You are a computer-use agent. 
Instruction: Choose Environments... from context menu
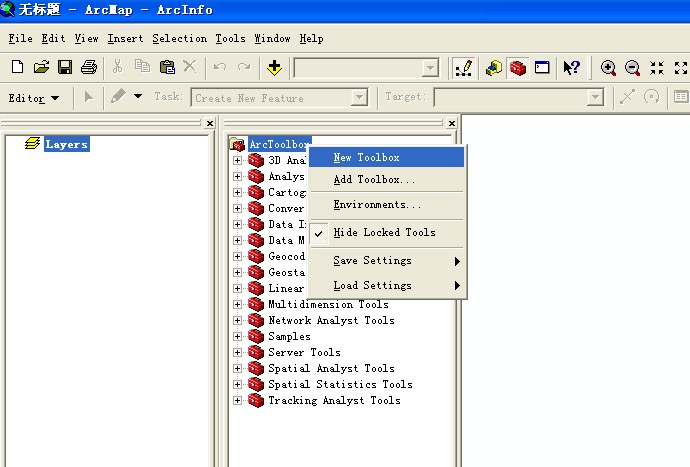pos(387,205)
